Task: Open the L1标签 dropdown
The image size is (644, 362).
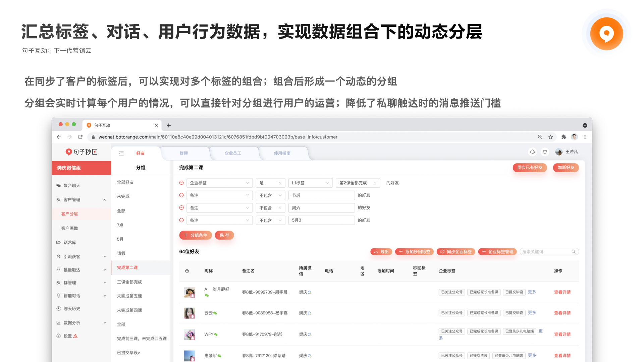Action: 310,183
